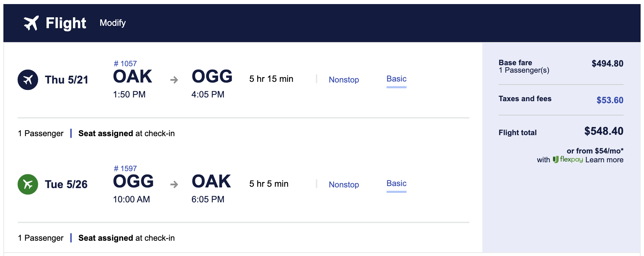Click the Modify link in the header
Screen dimensions: 644x256
[112, 23]
